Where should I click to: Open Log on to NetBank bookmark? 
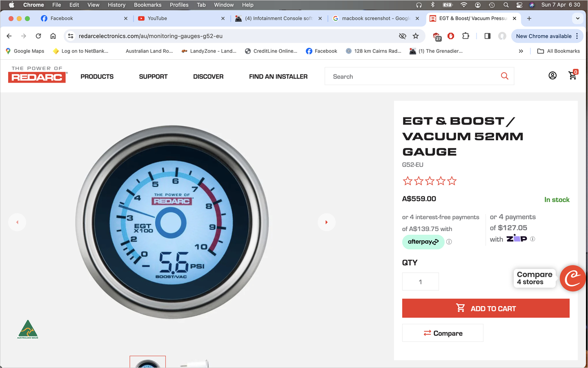[81, 51]
